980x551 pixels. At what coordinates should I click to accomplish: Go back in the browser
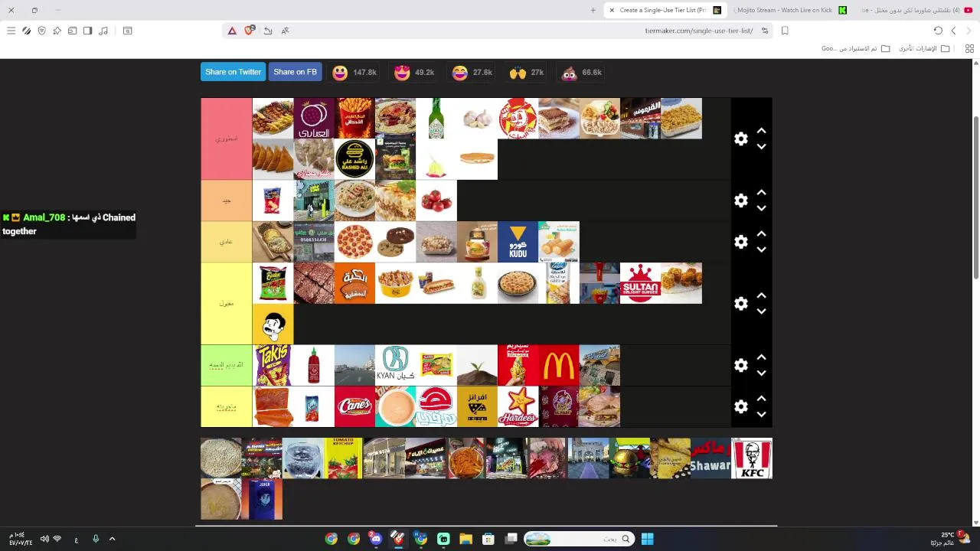[953, 31]
